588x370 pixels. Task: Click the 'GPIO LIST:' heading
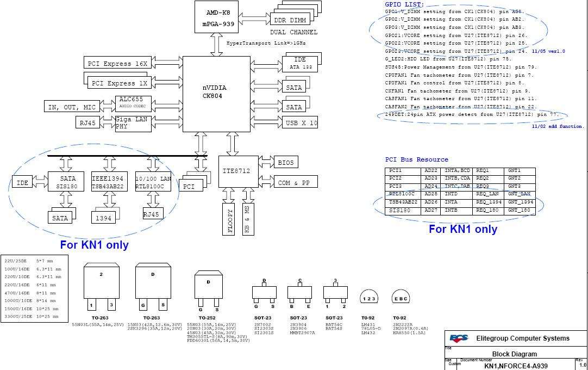[x=404, y=4]
